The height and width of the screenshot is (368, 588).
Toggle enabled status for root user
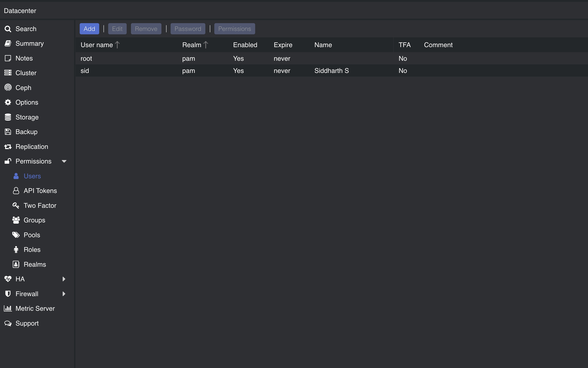238,58
